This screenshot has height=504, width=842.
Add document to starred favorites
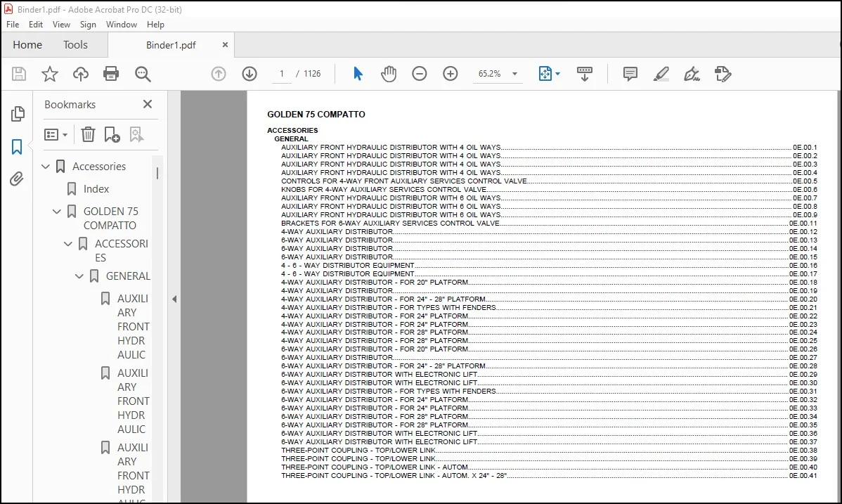[x=49, y=74]
